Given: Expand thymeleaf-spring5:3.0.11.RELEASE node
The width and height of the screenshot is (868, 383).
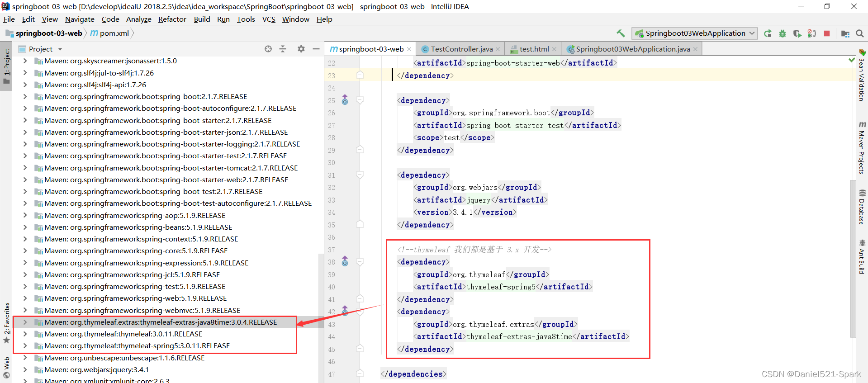Looking at the screenshot, I should point(25,346).
